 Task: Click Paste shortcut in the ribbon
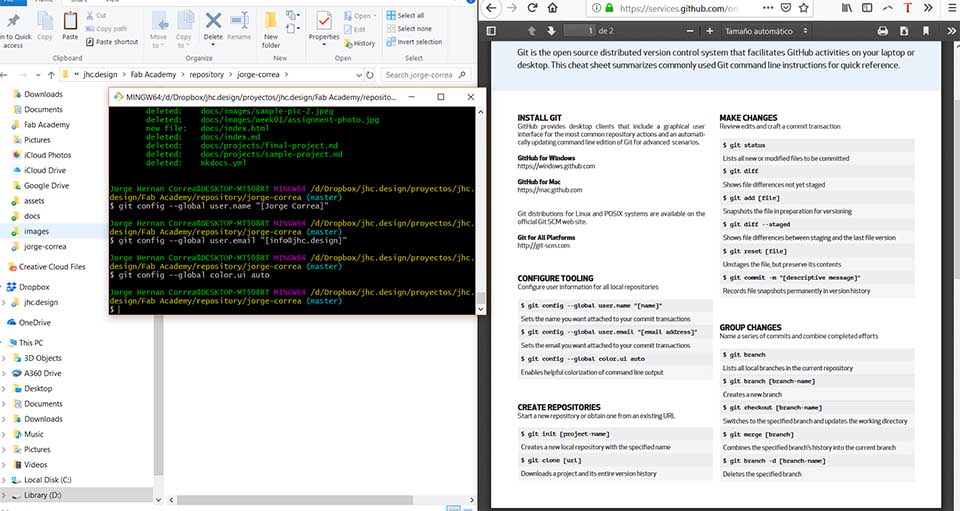[112, 42]
